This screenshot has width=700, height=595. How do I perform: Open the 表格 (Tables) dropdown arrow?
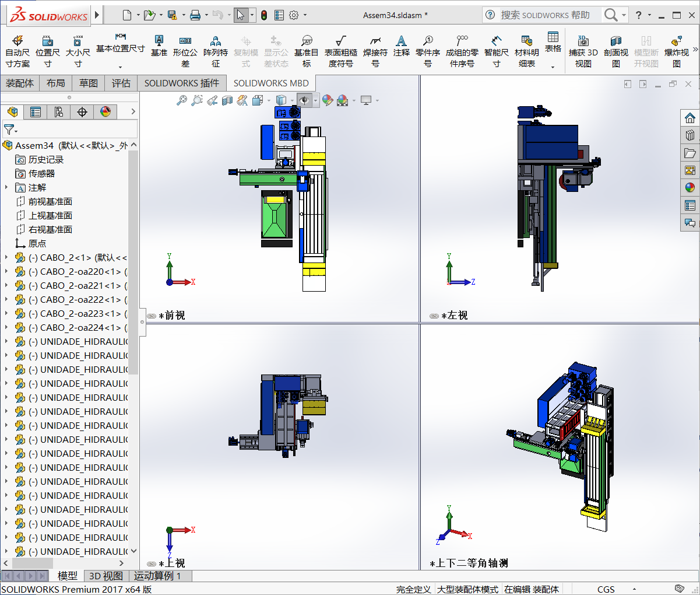553,67
